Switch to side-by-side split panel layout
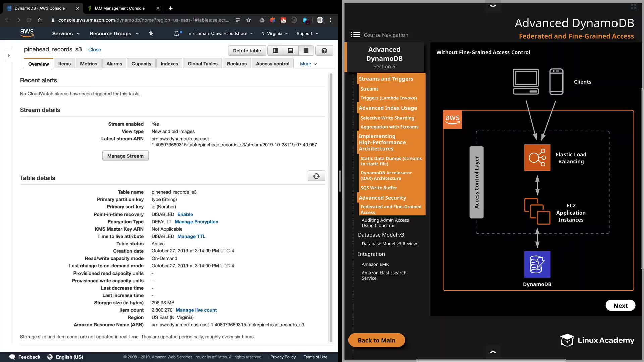This screenshot has height=362, width=644. [275, 51]
